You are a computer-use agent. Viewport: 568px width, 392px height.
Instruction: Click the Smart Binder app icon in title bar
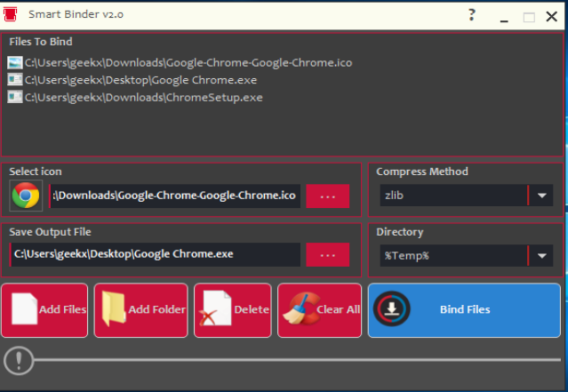pyautogui.click(x=10, y=14)
